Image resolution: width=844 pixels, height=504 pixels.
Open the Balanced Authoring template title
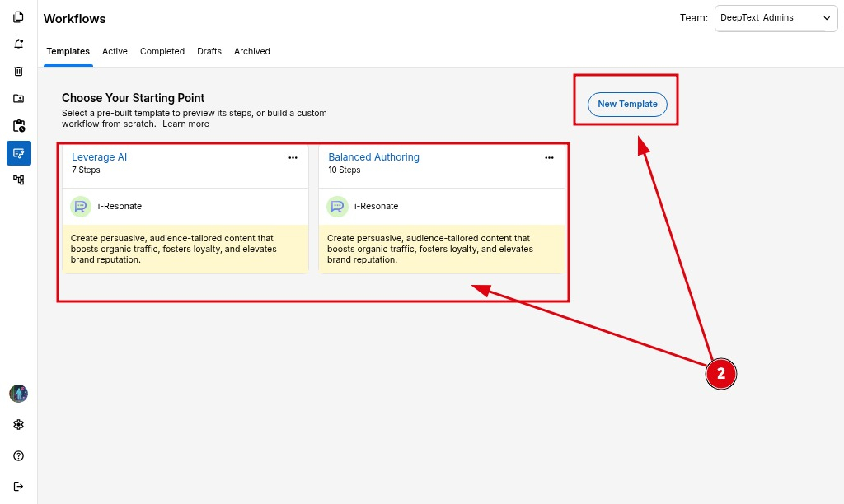point(373,157)
